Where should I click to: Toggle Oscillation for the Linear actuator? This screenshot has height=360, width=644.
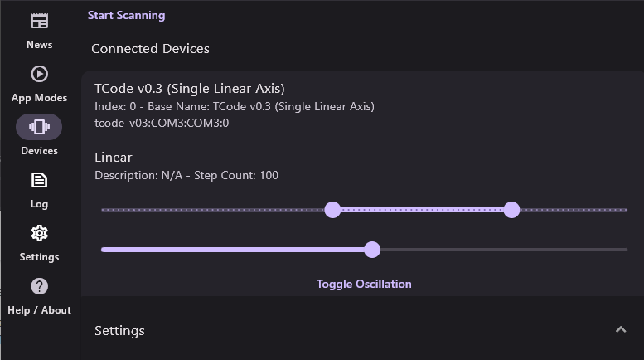coord(364,284)
